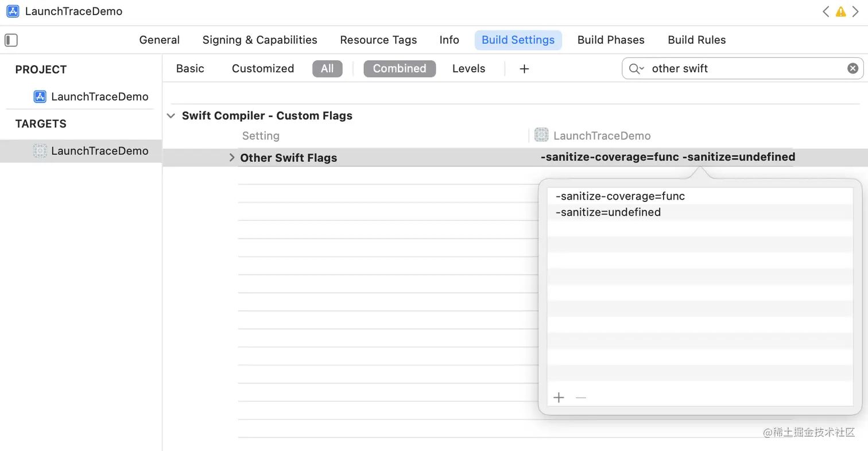Click the Other Swift Flags bold value
868x451 pixels.
coord(668,157)
